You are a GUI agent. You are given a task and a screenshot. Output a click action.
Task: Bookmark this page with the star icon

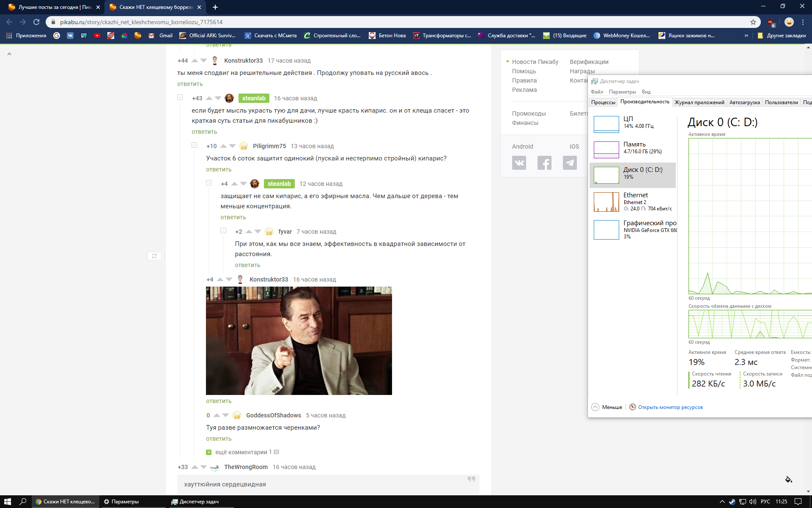[x=753, y=22]
